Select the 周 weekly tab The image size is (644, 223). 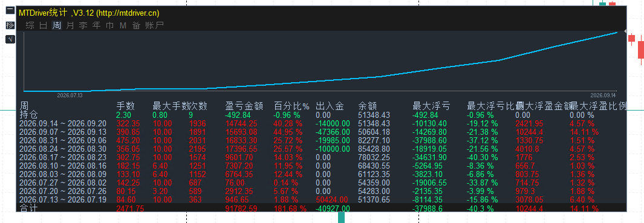point(57,25)
